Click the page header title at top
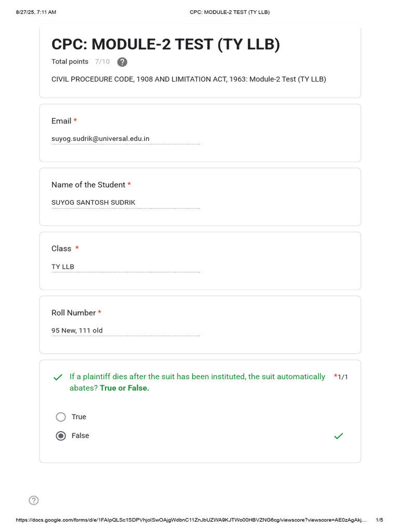The height and width of the screenshot is (532, 399). [230, 12]
